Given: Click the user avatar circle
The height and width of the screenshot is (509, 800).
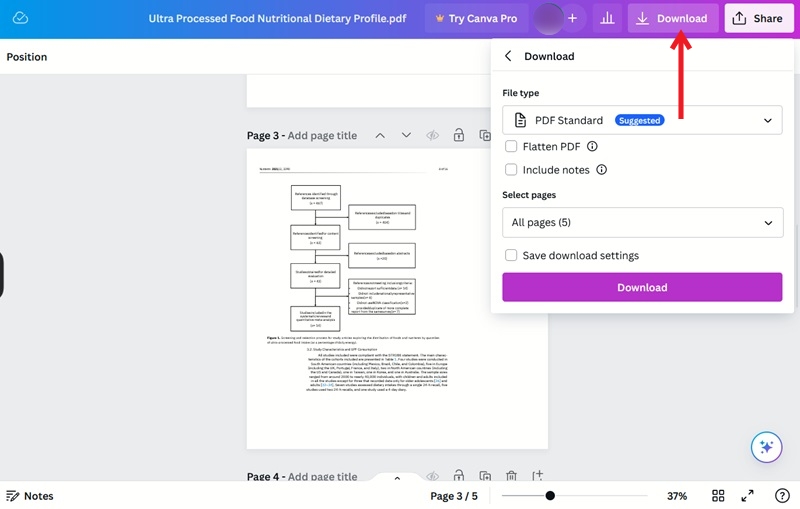Looking at the screenshot, I should click(x=548, y=18).
